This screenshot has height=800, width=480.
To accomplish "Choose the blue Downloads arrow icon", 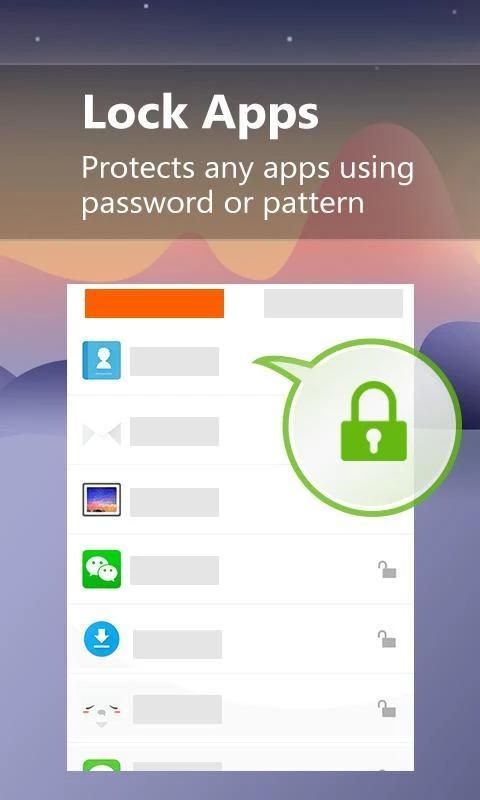I will [102, 639].
